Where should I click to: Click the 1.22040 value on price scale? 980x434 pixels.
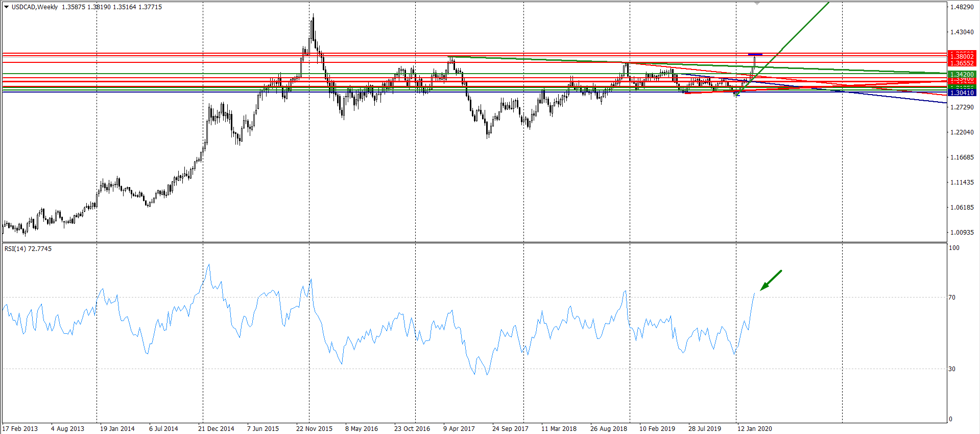pos(962,132)
